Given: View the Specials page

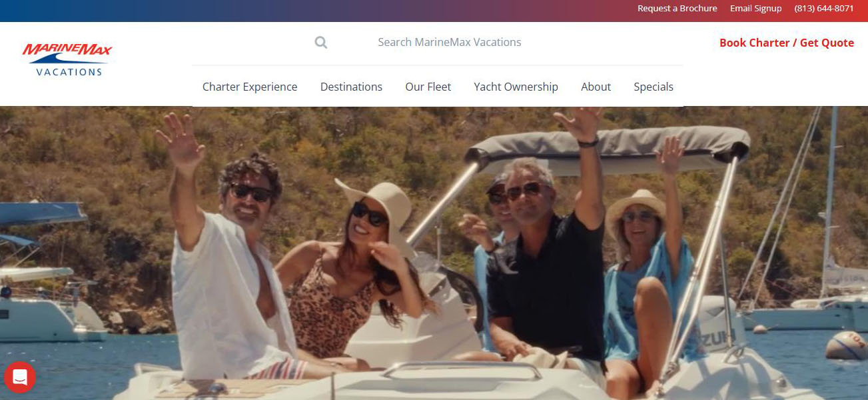Looking at the screenshot, I should [x=653, y=87].
